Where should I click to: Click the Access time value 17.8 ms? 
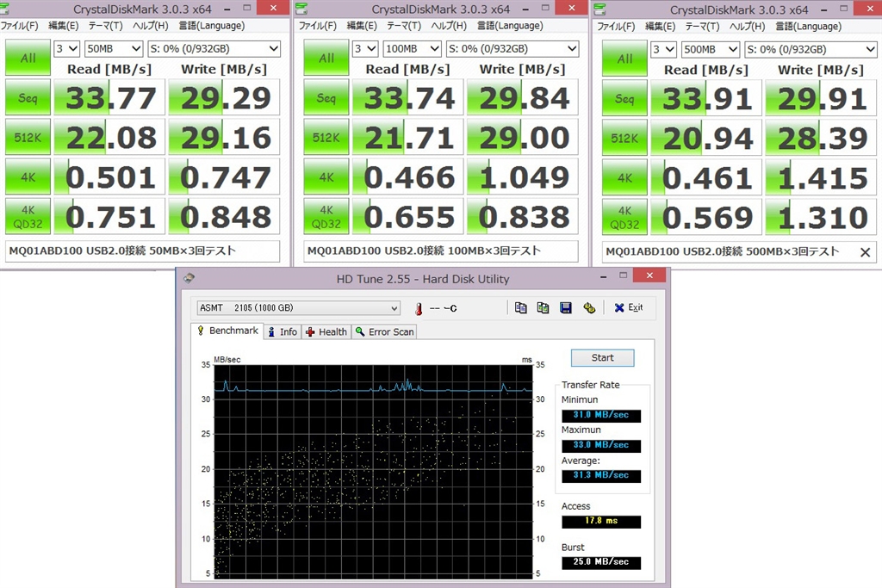click(601, 521)
